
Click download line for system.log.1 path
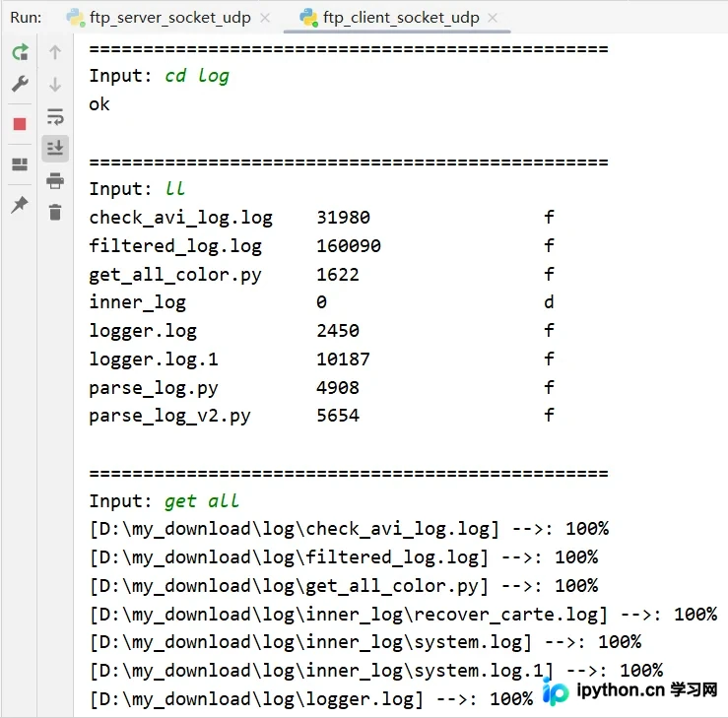tap(376, 671)
